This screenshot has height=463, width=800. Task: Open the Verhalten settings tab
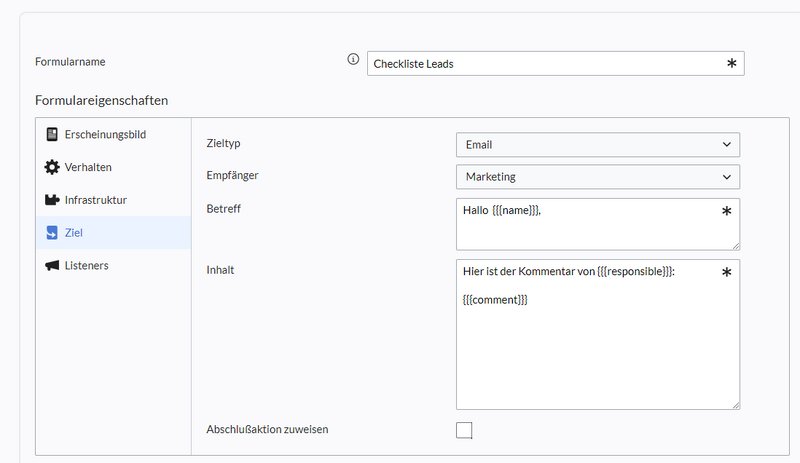coord(88,167)
